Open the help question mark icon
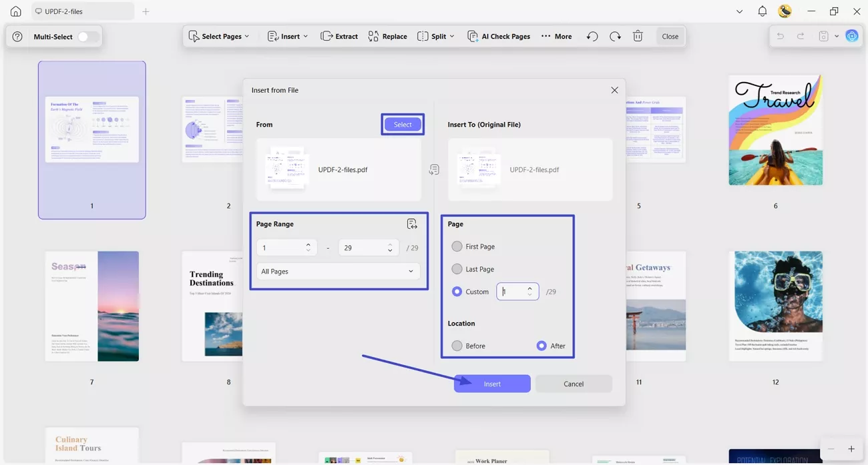The height and width of the screenshot is (465, 868). [17, 36]
